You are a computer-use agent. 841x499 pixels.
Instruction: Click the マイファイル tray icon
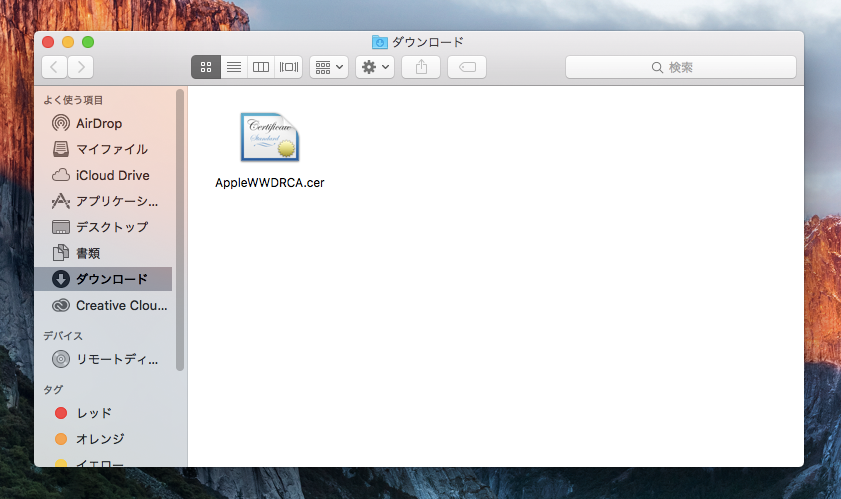pos(61,149)
